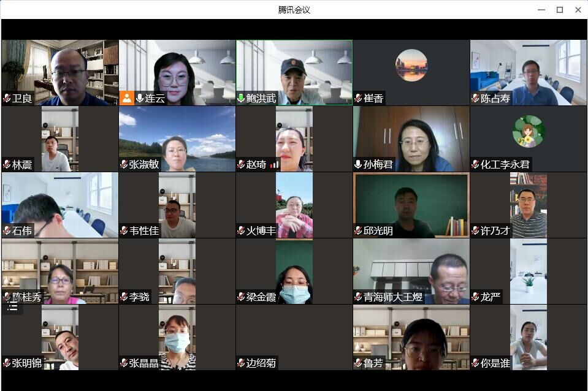Minimize the 腾讯会议 meeting window
Screen dimensions: 588x391
click(x=541, y=10)
